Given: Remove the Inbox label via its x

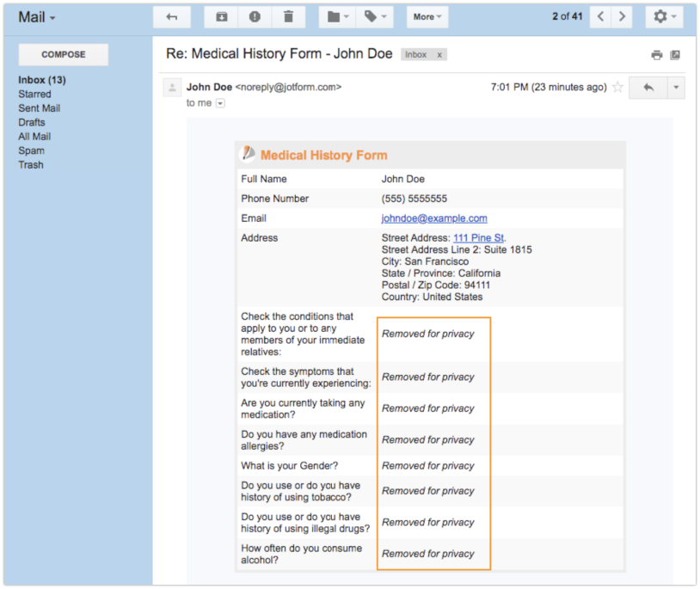Looking at the screenshot, I should coord(439,54).
